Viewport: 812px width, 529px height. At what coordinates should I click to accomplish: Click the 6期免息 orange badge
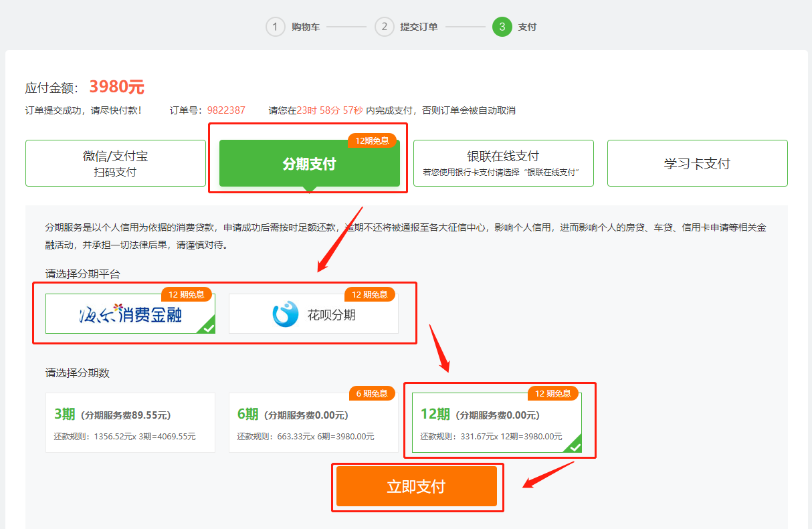click(372, 393)
